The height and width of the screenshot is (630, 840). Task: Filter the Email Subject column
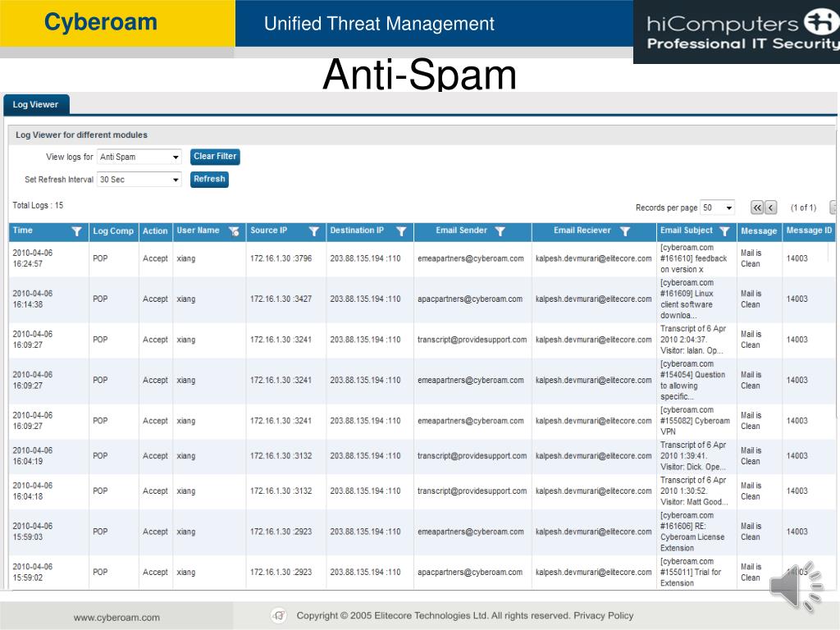pos(724,231)
